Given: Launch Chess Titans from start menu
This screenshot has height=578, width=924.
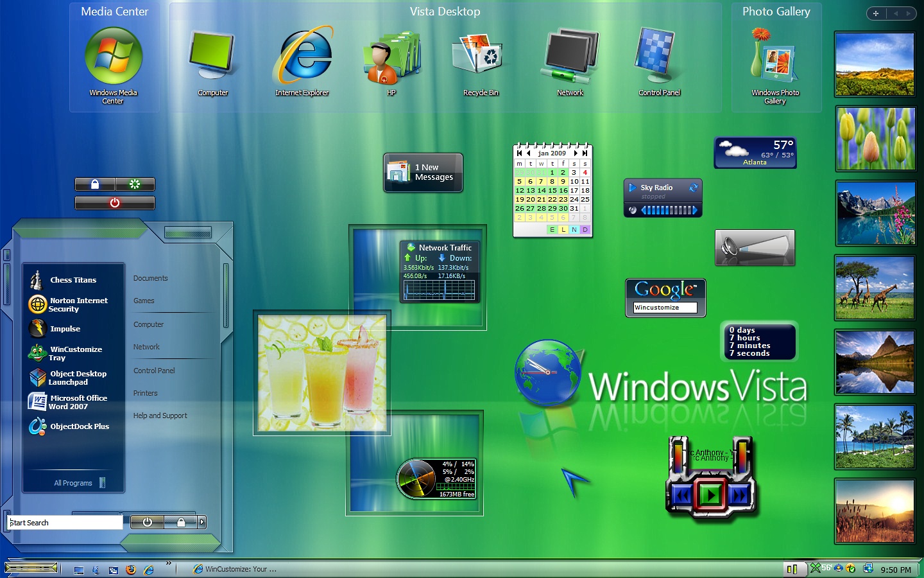Looking at the screenshot, I should pos(73,280).
